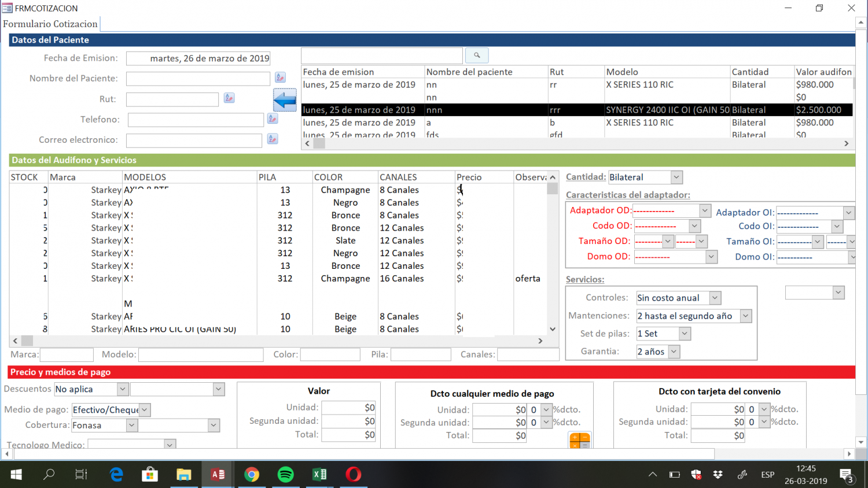The image size is (868, 488).
Task: Launch Google Chrome from the taskbar
Action: [252, 475]
